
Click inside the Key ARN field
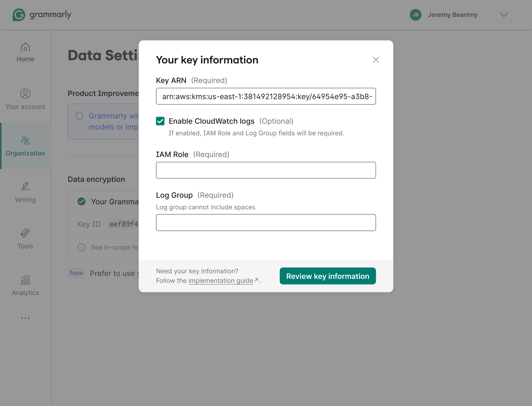pyautogui.click(x=266, y=96)
